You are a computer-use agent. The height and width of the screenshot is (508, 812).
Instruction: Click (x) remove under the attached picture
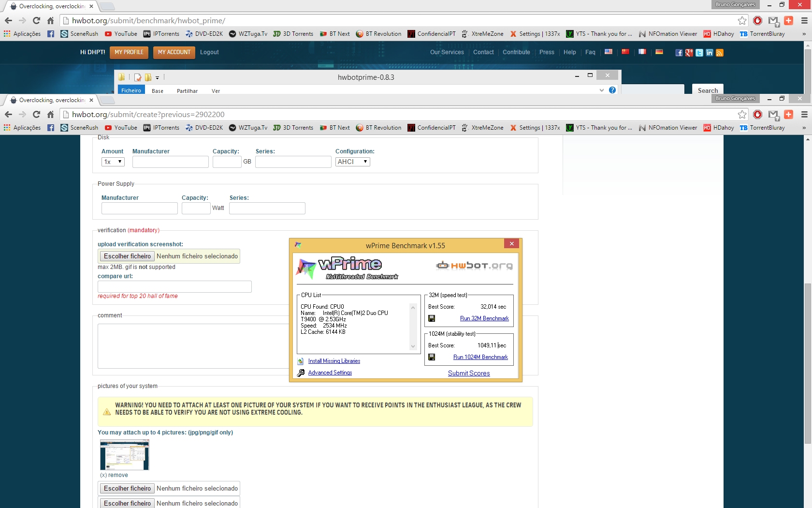(114, 475)
